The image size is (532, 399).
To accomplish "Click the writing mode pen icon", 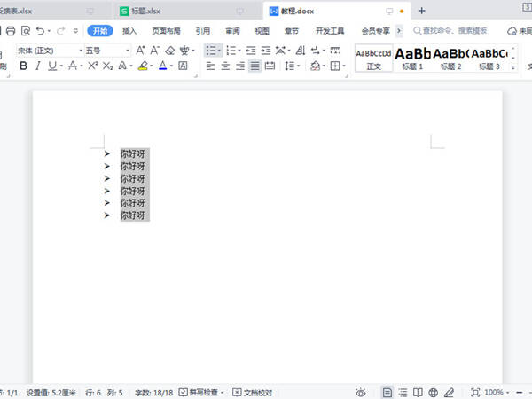I will click(449, 393).
